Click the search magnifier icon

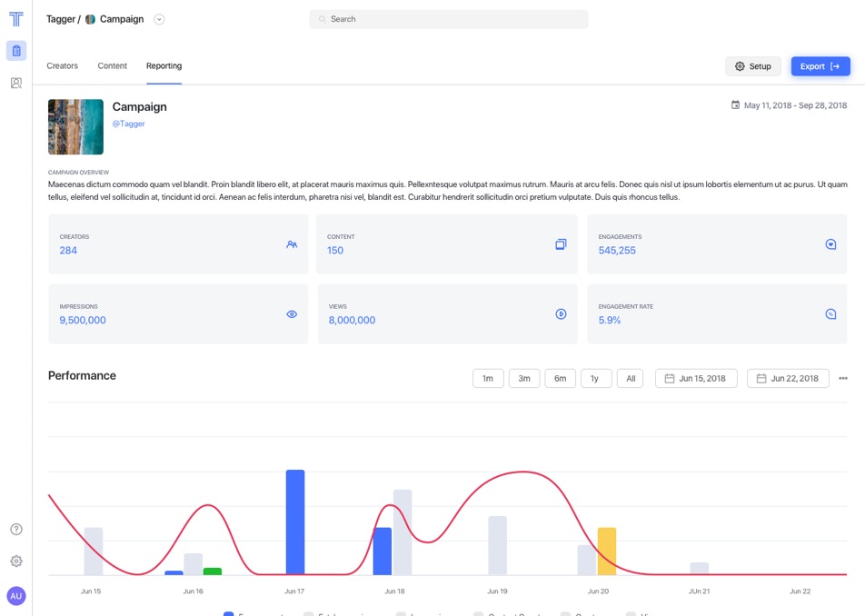[x=323, y=19]
